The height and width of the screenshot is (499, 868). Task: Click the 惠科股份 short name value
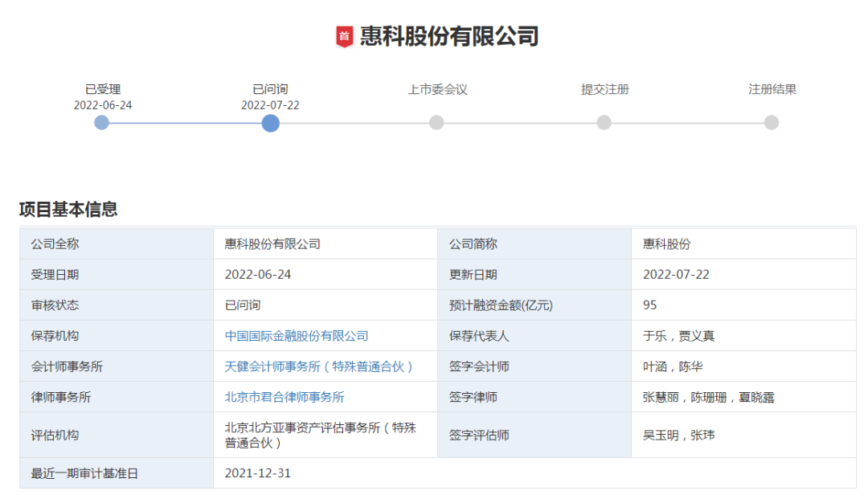pos(666,244)
